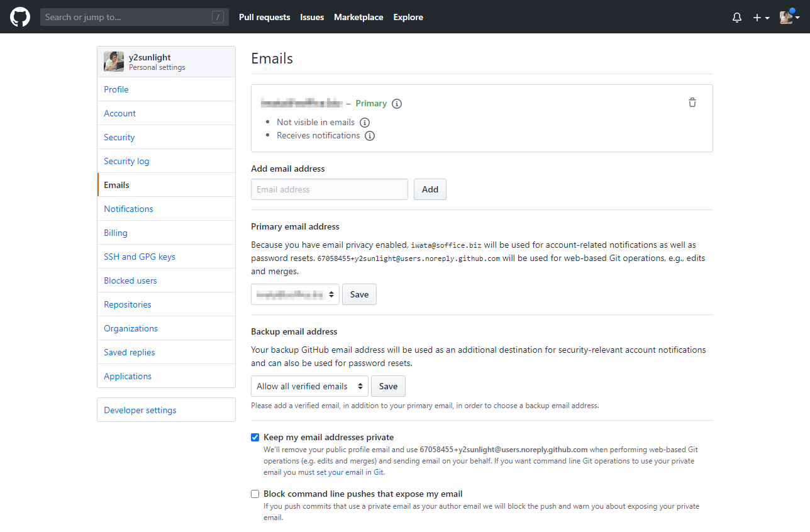Click the GitHub Octocat logo

click(x=20, y=17)
